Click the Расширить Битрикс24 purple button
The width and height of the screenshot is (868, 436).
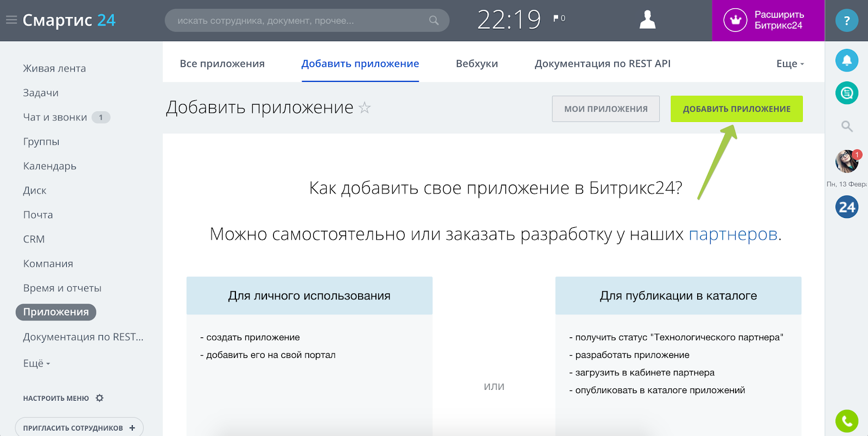(768, 21)
